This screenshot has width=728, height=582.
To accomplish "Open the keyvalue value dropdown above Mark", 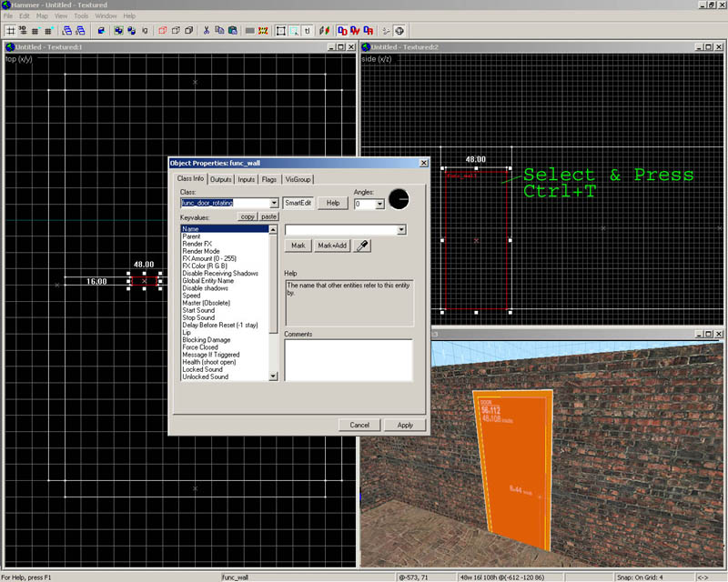I will (x=401, y=230).
